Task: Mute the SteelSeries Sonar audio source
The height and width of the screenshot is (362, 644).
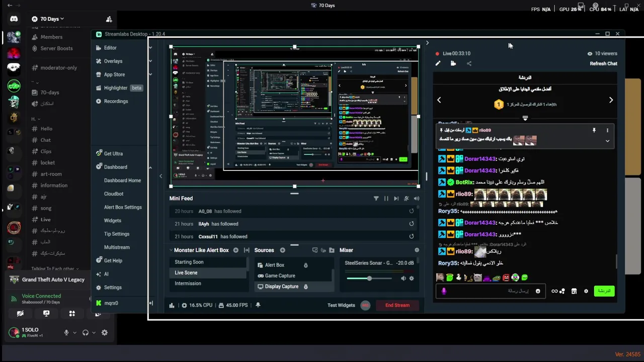Action: point(403,279)
